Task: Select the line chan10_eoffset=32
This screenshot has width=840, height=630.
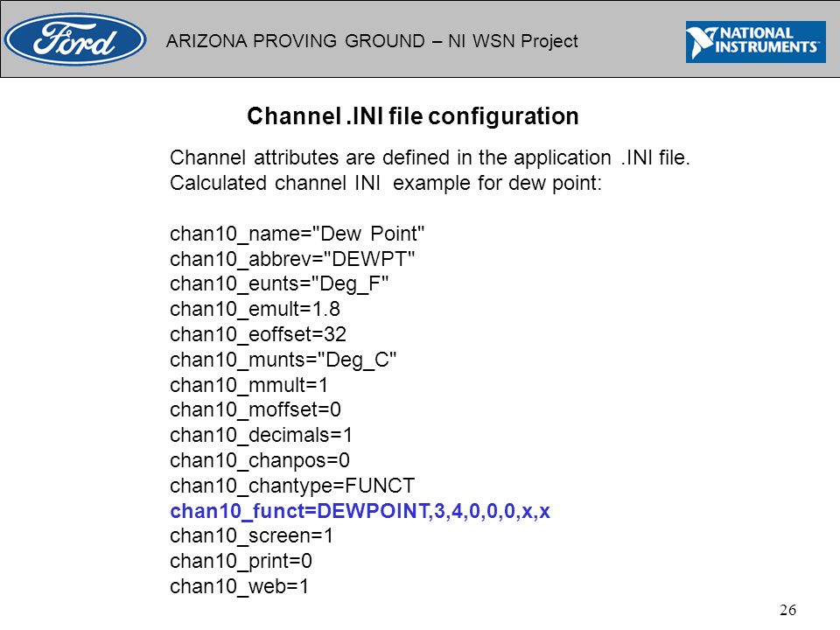Action: [x=258, y=334]
